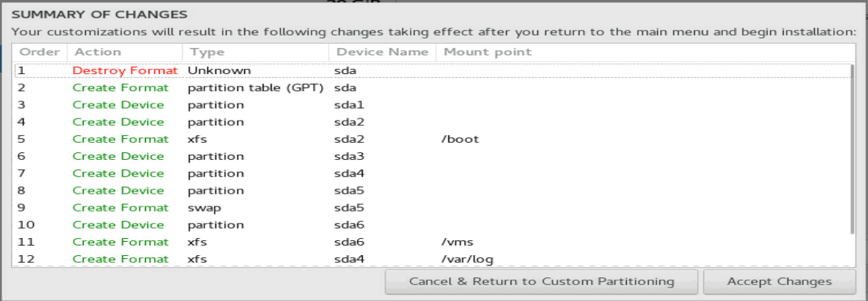Sort by the Order column header
The image size is (868, 301).
click(39, 52)
